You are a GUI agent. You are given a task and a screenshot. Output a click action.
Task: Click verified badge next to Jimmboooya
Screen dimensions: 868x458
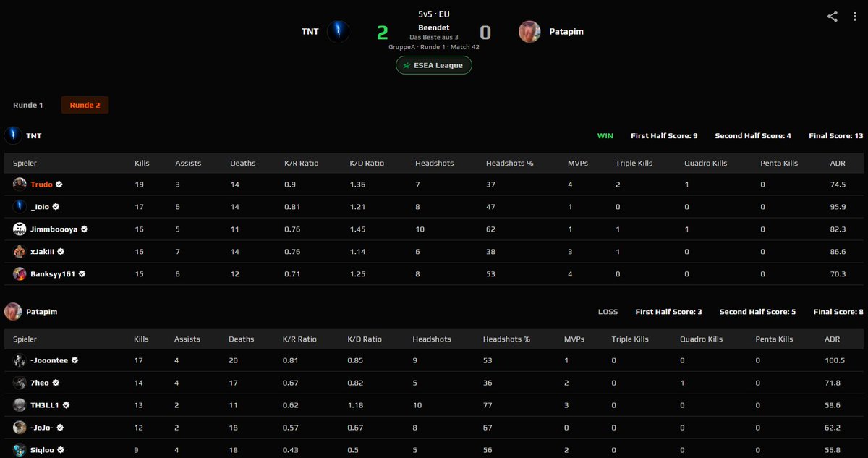[85, 229]
